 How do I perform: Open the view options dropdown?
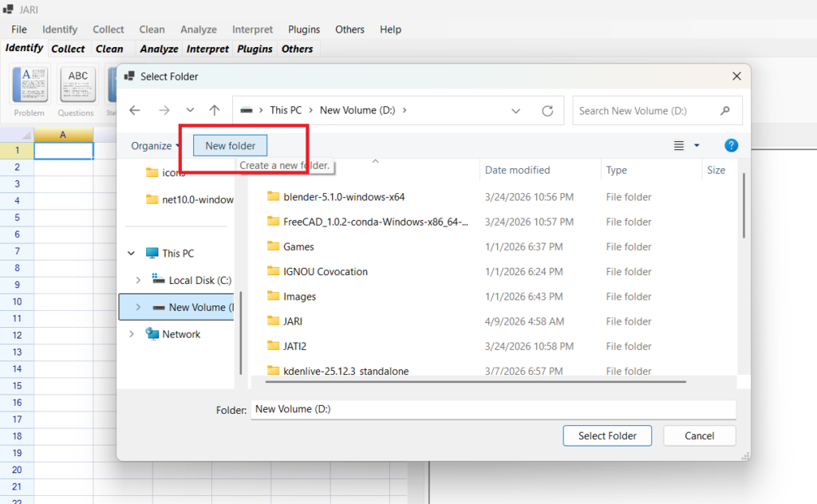(697, 146)
